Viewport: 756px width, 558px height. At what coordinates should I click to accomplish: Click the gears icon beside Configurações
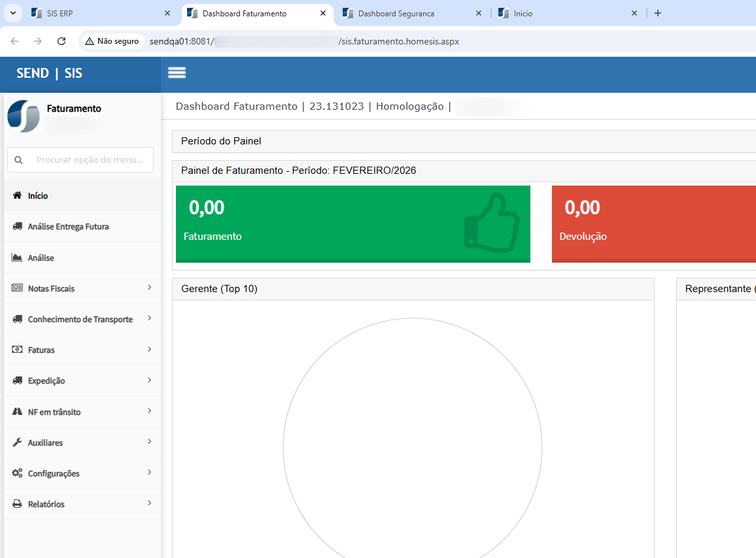17,474
